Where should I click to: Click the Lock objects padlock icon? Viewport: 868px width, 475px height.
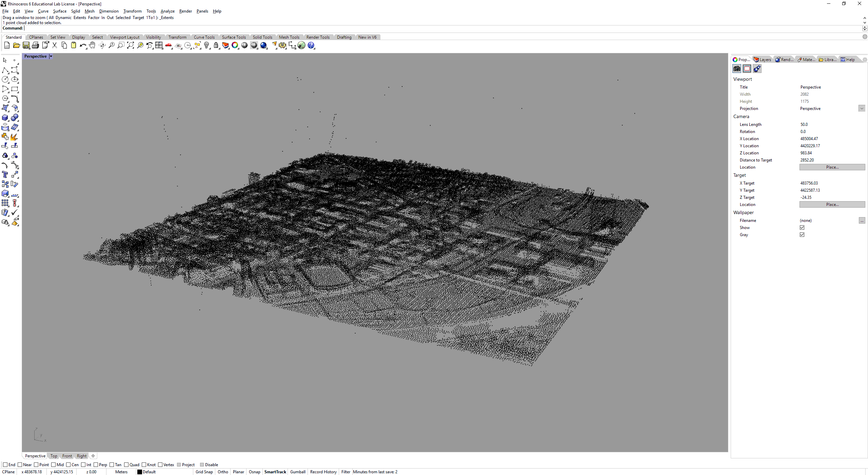tap(216, 45)
